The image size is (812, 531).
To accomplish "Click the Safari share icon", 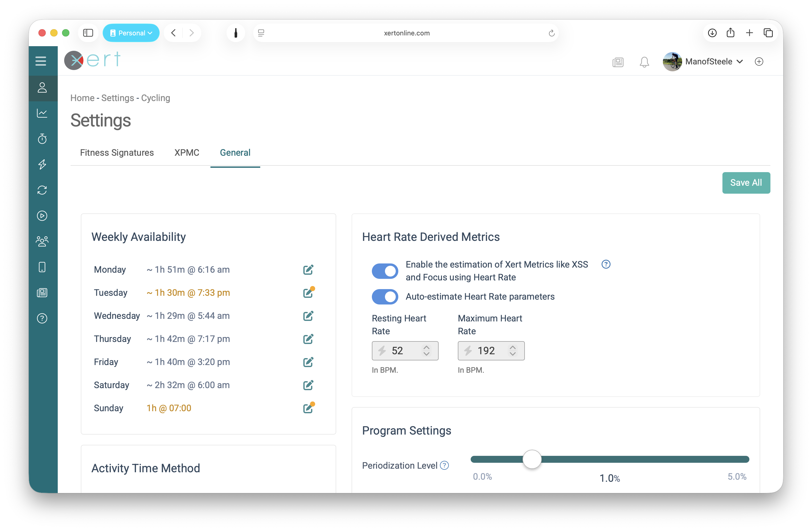I will (x=730, y=33).
